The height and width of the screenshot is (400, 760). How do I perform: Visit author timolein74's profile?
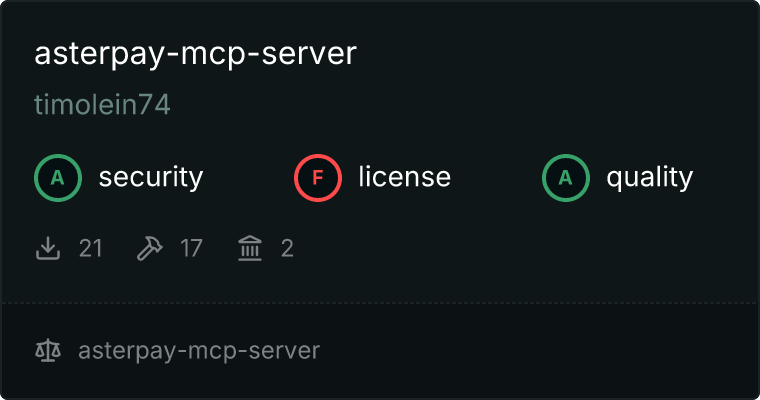pos(102,104)
